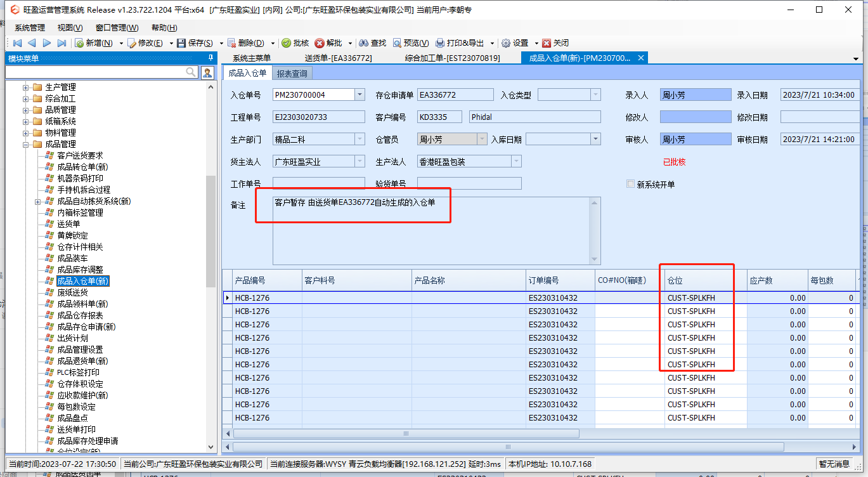Click the 已批核 status label
Image resolution: width=868 pixels, height=477 pixels.
pyautogui.click(x=674, y=162)
